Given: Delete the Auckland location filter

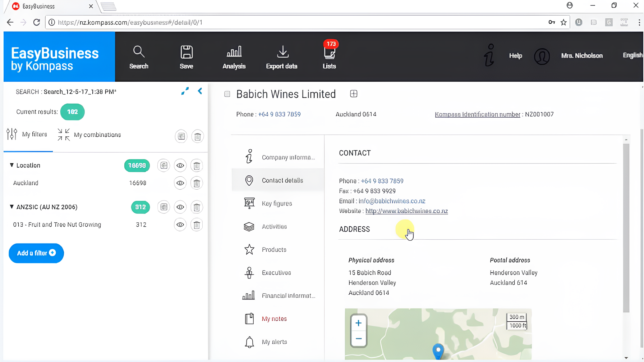Looking at the screenshot, I should [x=197, y=184].
